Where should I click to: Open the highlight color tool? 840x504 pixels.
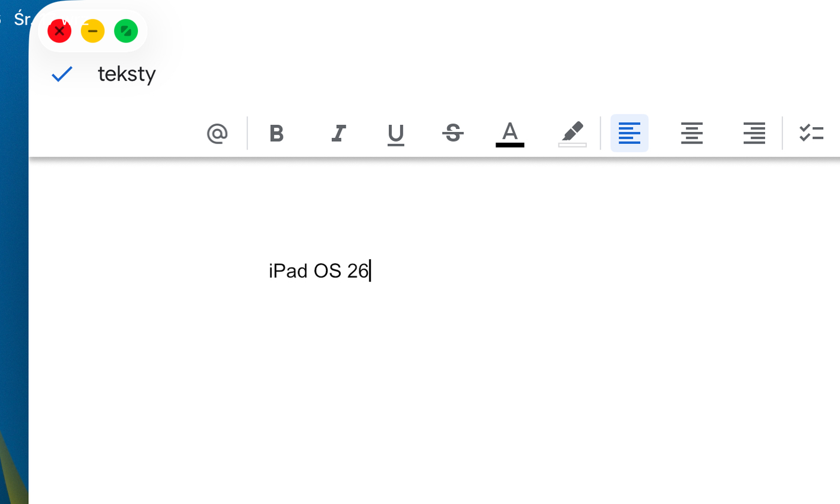coord(572,133)
